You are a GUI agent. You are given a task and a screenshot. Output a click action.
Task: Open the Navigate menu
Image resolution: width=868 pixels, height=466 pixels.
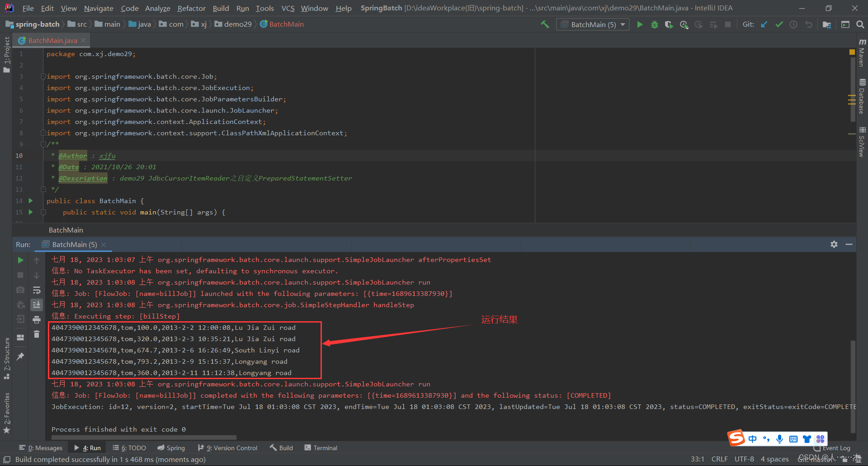pos(99,8)
